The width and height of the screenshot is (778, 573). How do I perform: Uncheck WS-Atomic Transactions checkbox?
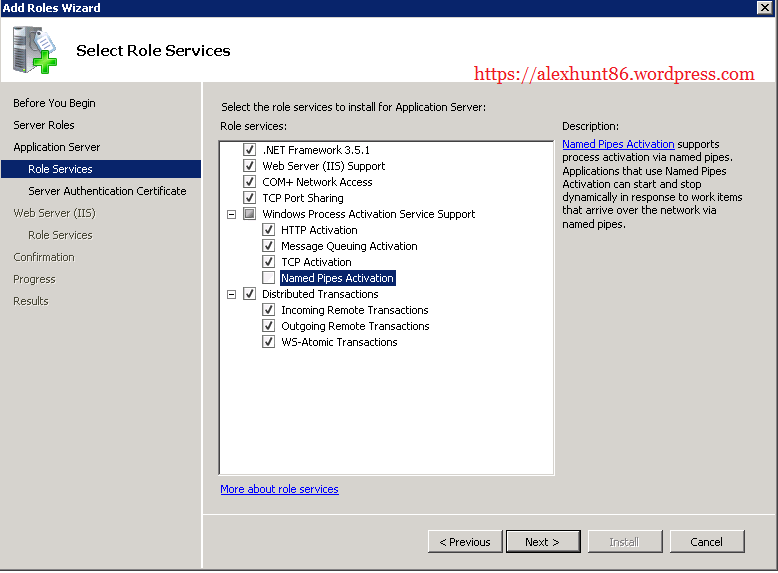268,342
